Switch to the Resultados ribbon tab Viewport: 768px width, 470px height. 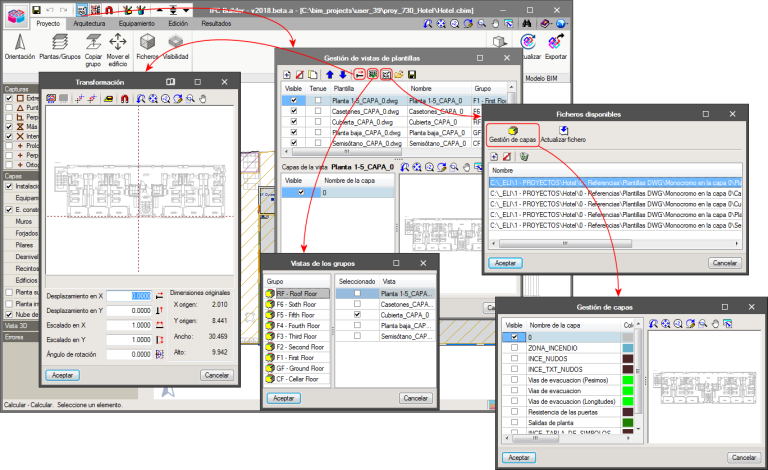[x=216, y=24]
